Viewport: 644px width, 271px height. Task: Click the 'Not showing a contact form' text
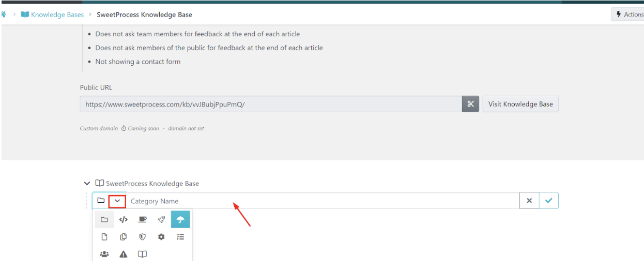pyautogui.click(x=138, y=62)
